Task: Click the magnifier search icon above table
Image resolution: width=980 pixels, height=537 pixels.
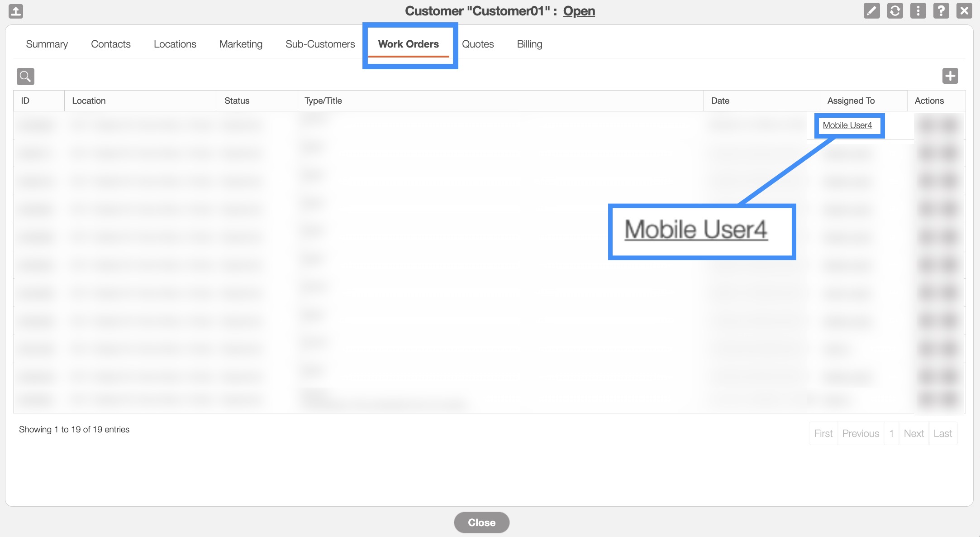Action: coord(25,76)
